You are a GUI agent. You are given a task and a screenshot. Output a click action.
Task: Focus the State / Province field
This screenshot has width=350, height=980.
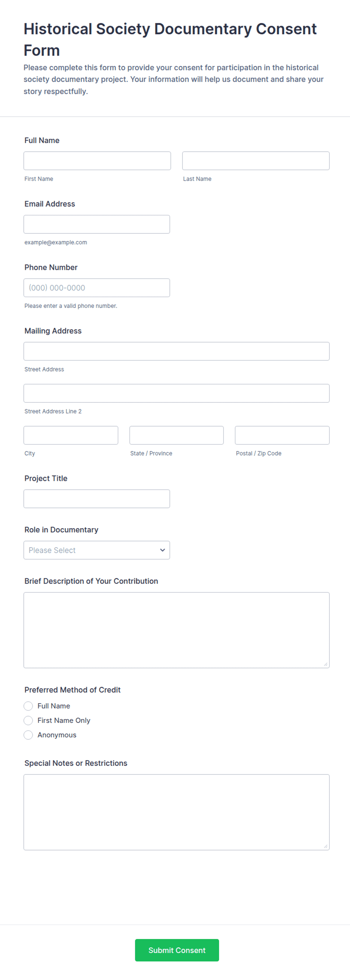[177, 435]
